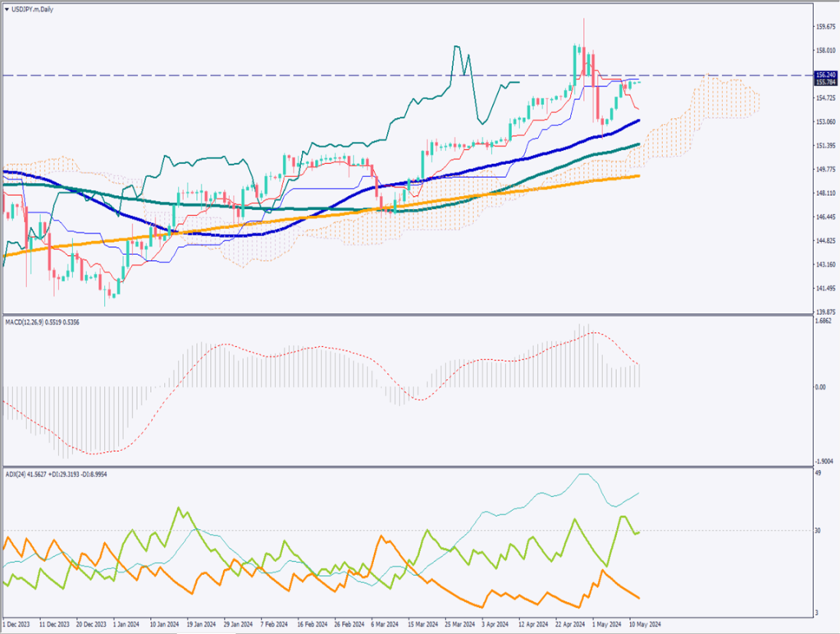840x634 pixels.
Task: Click the 1 Dec 2023 date label
Action: click(16, 625)
